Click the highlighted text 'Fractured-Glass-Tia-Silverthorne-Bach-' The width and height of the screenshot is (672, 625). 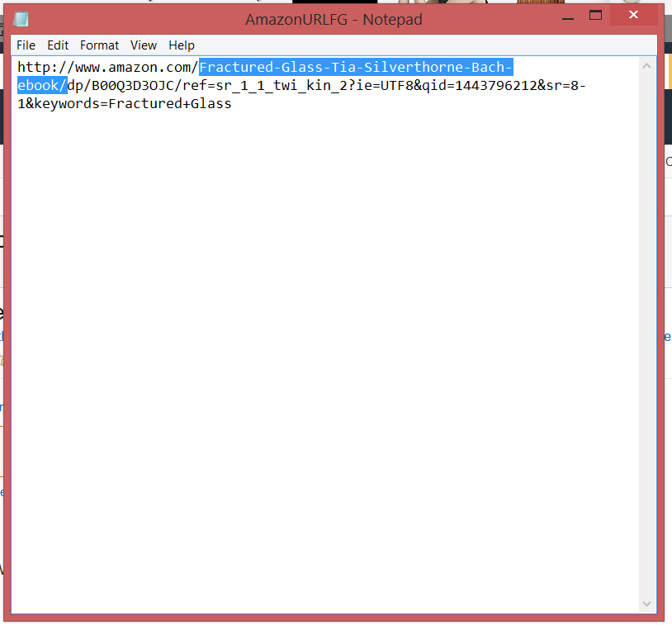pos(356,68)
